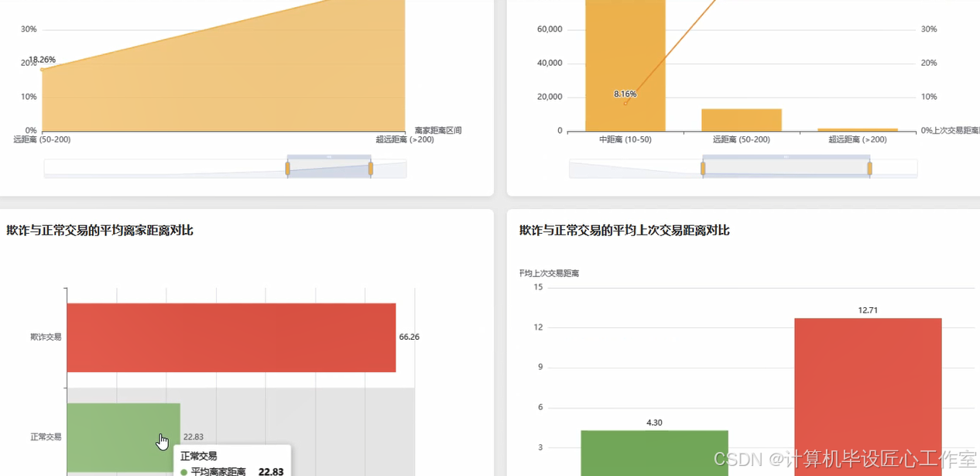
Task: Click the title 欺诈与正常交易的平均离家距离对比
Action: tap(100, 231)
